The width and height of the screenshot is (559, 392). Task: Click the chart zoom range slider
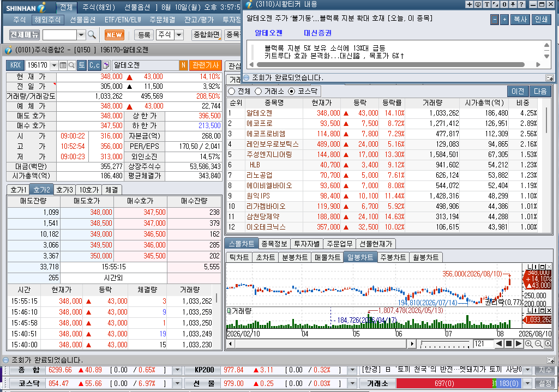[445, 344]
